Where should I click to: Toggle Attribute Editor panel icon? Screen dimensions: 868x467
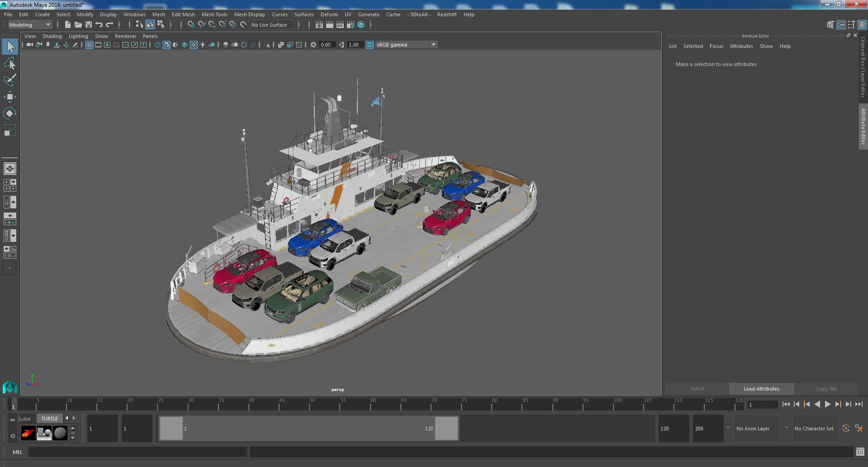click(841, 25)
